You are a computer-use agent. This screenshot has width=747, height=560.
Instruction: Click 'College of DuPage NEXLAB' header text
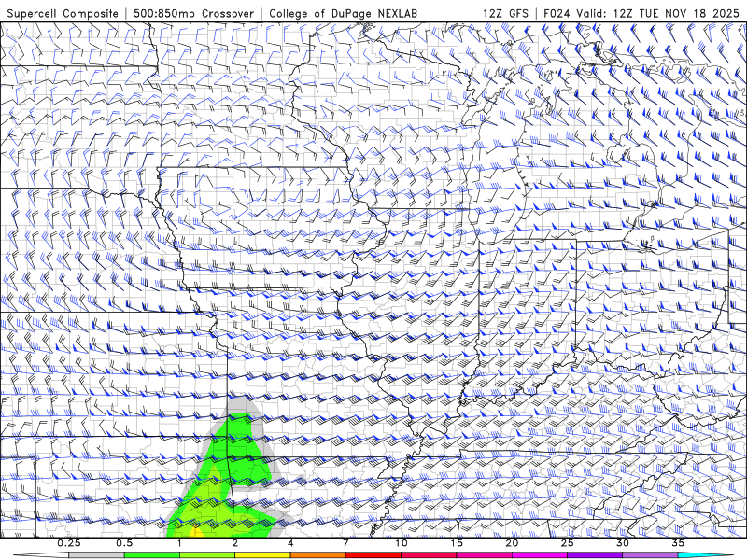(x=343, y=13)
